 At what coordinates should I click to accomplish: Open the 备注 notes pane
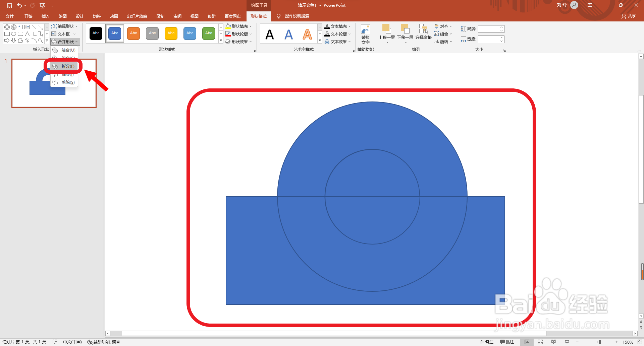tap(487, 342)
